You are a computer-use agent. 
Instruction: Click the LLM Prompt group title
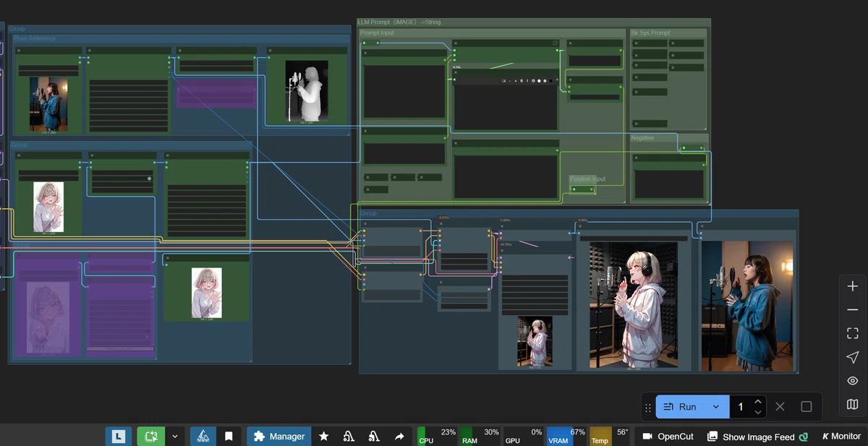point(399,22)
